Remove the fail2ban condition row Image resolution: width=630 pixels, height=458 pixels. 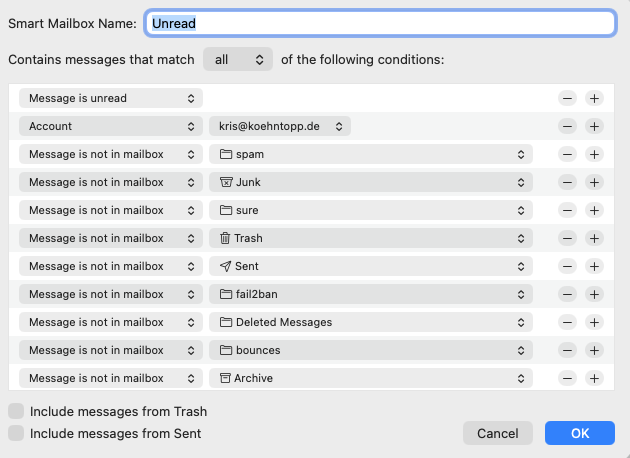tap(567, 295)
